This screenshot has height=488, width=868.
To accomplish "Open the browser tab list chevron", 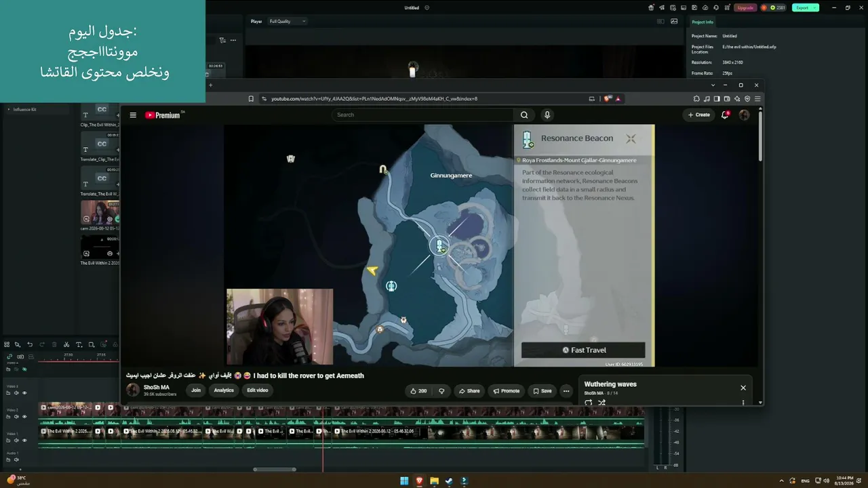I will [713, 85].
